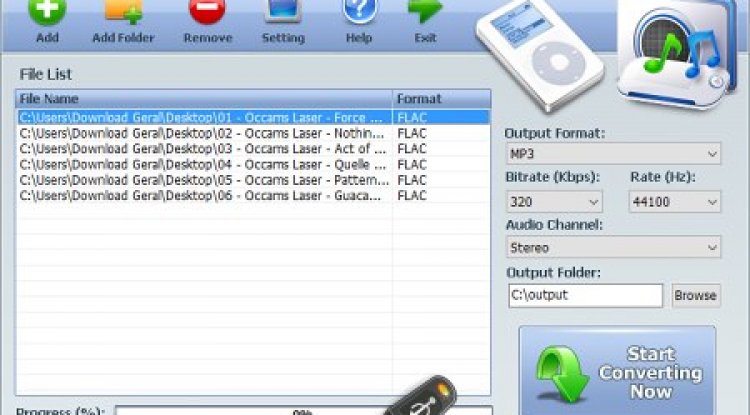The width and height of the screenshot is (750, 415).
Task: Click the green arrow on Start Converting
Action: click(x=562, y=374)
